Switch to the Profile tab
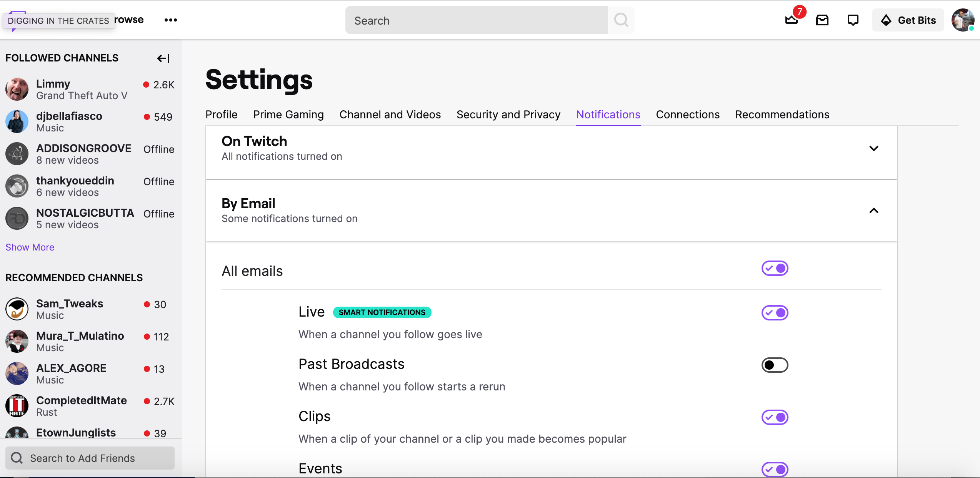The image size is (980, 478). (x=221, y=115)
